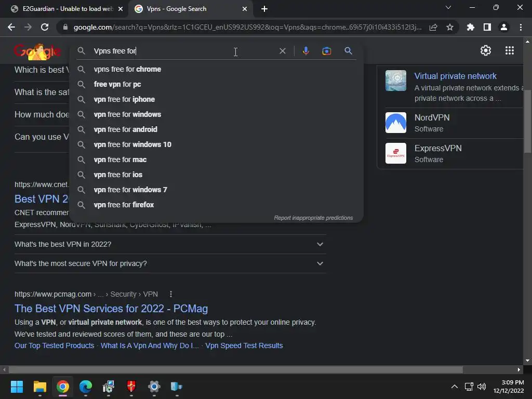532x399 pixels.
Task: Open Google quick settings gear
Action: coord(486,50)
